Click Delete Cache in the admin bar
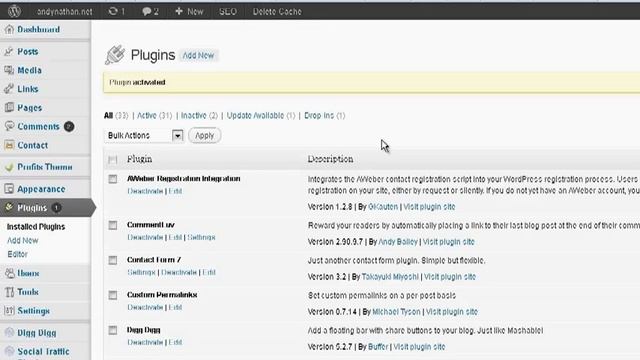Image resolution: width=640 pixels, height=360 pixels. (277, 12)
